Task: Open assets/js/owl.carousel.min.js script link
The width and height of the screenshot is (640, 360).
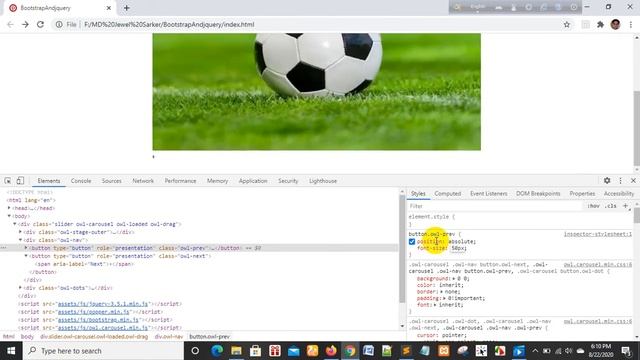Action: click(x=103, y=328)
